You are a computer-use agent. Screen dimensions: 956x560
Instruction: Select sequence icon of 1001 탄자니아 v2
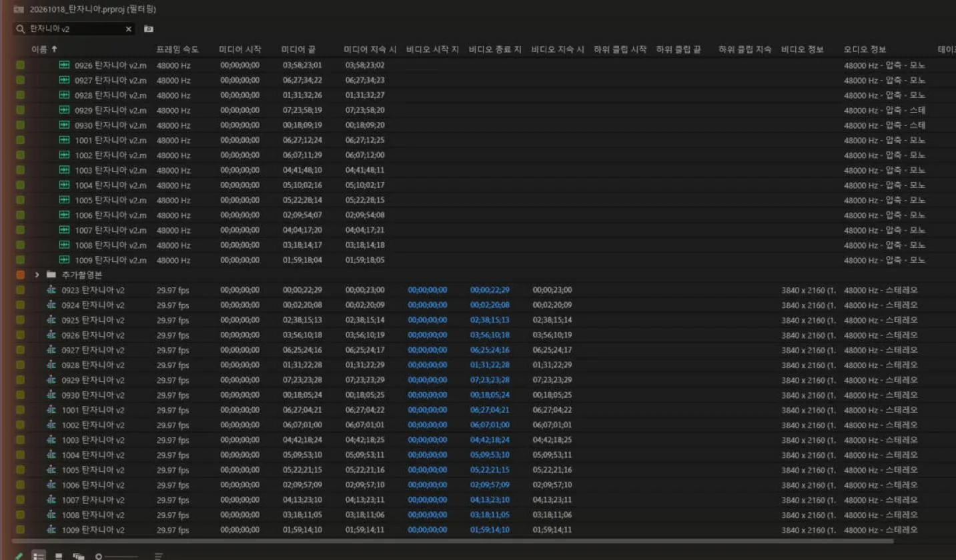pyautogui.click(x=52, y=410)
